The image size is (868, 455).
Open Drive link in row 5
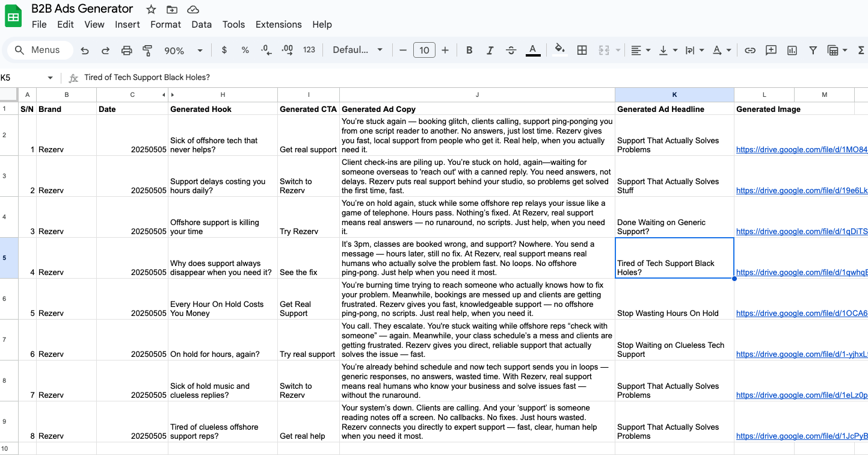point(802,273)
